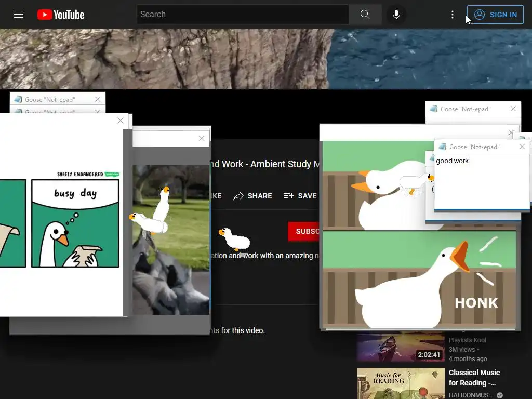Open the three-dot settings menu
This screenshot has height=399, width=532.
pos(453,14)
